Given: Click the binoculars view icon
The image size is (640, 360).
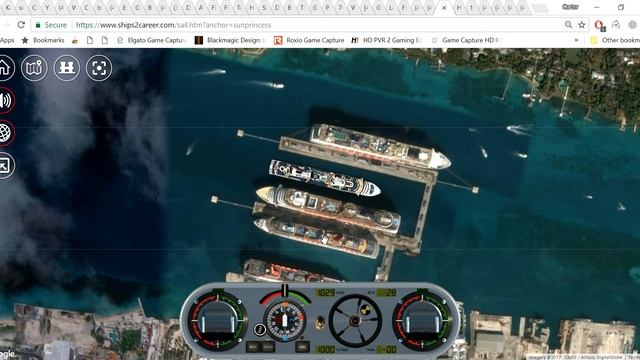Looking at the screenshot, I should (67, 68).
